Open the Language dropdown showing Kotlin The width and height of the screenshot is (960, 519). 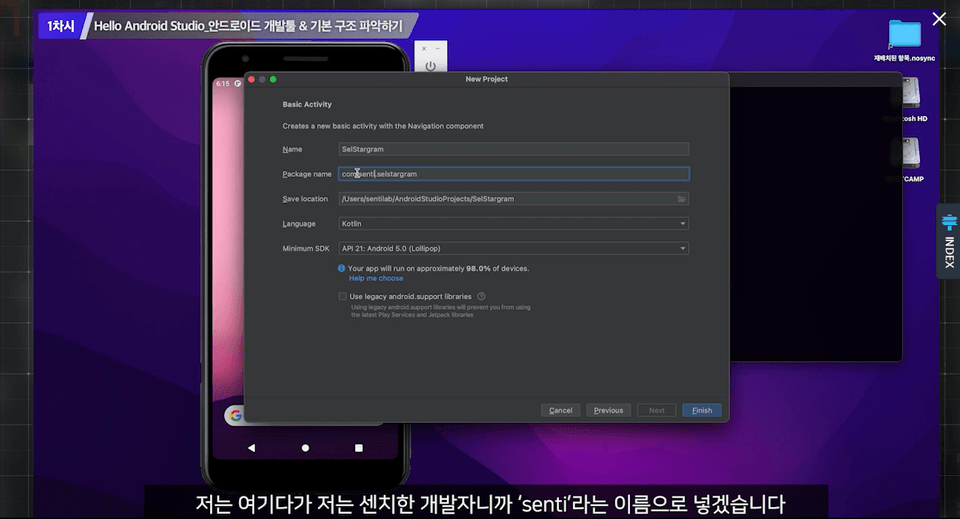(x=513, y=223)
